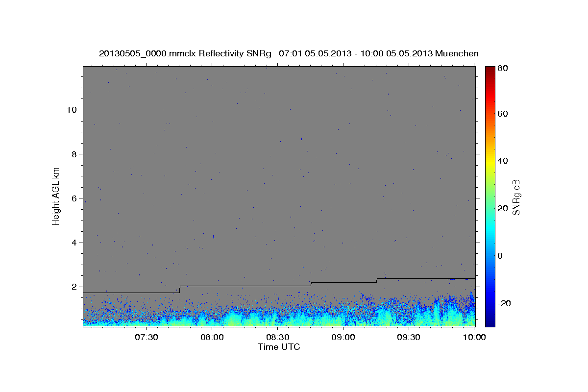Click the 09:30 time tick label

[x=409, y=338]
